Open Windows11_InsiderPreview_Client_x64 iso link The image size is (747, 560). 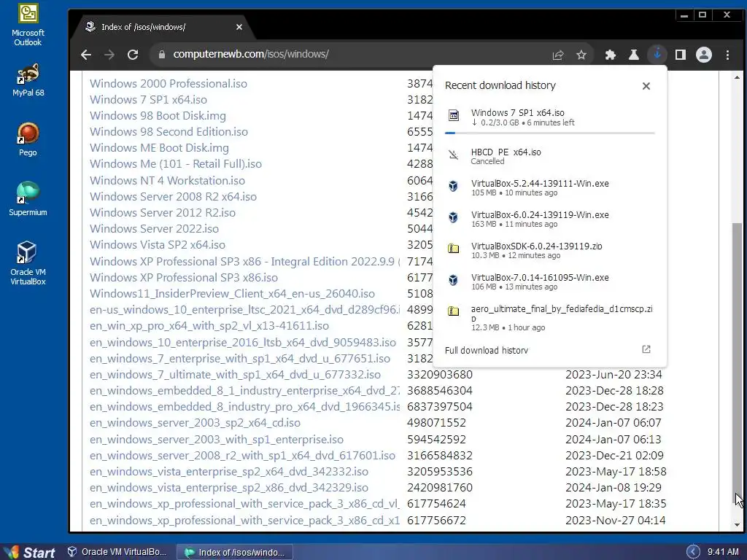[x=232, y=294]
